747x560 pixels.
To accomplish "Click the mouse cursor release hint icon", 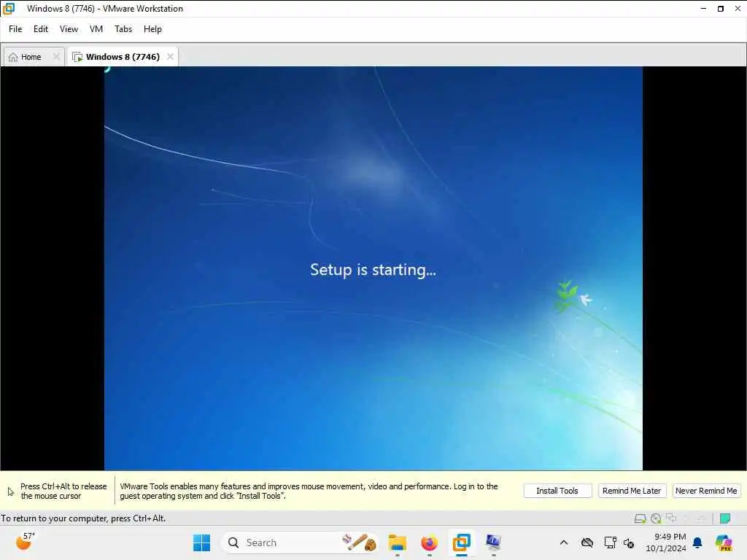I will (x=10, y=491).
